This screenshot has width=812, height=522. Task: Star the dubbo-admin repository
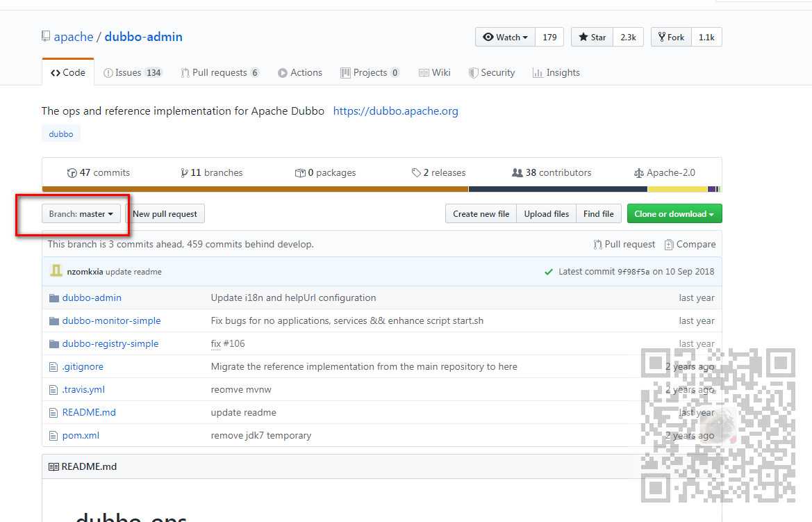[x=593, y=37]
